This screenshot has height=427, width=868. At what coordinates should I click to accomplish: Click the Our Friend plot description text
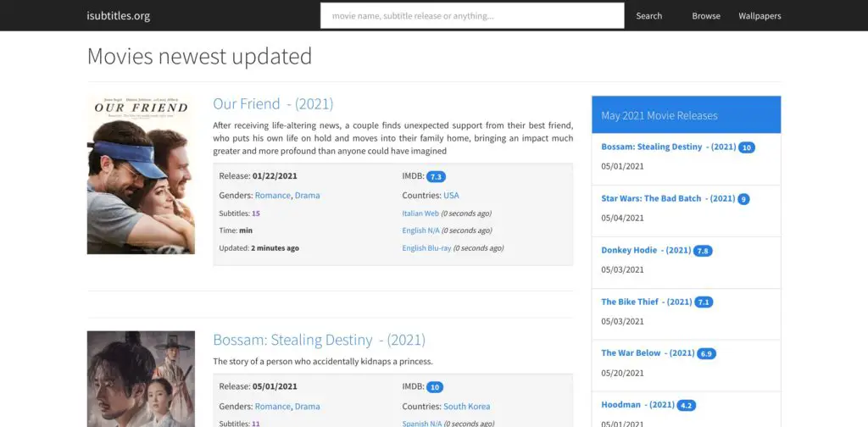[x=393, y=138]
